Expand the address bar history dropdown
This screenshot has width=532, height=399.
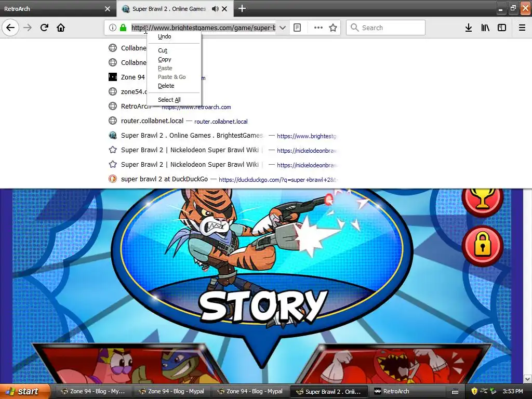coord(282,28)
